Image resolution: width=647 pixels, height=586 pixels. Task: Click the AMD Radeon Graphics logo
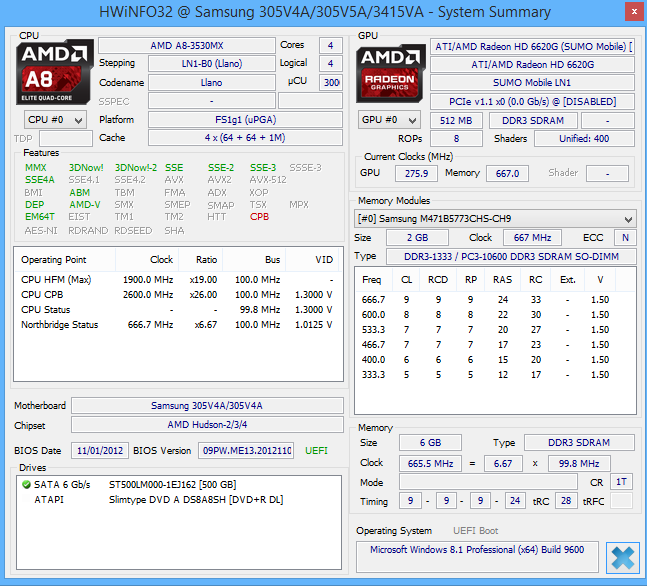pos(390,73)
